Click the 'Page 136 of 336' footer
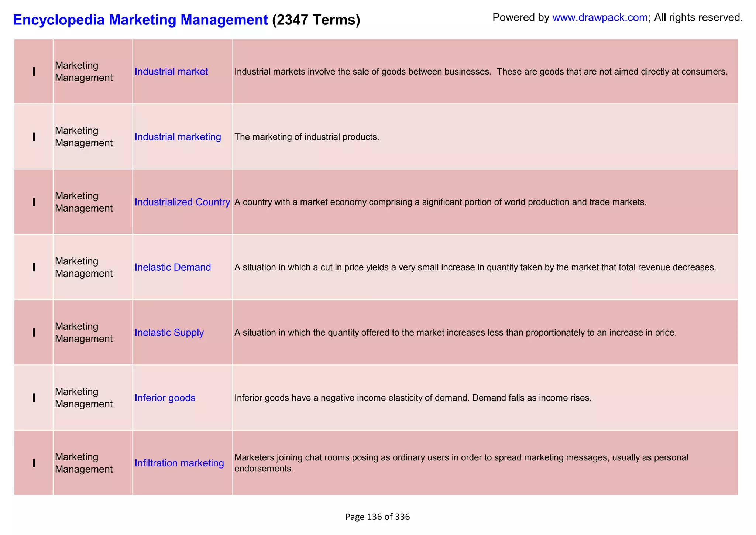Viewport: 756px width, 535px height. point(378,517)
